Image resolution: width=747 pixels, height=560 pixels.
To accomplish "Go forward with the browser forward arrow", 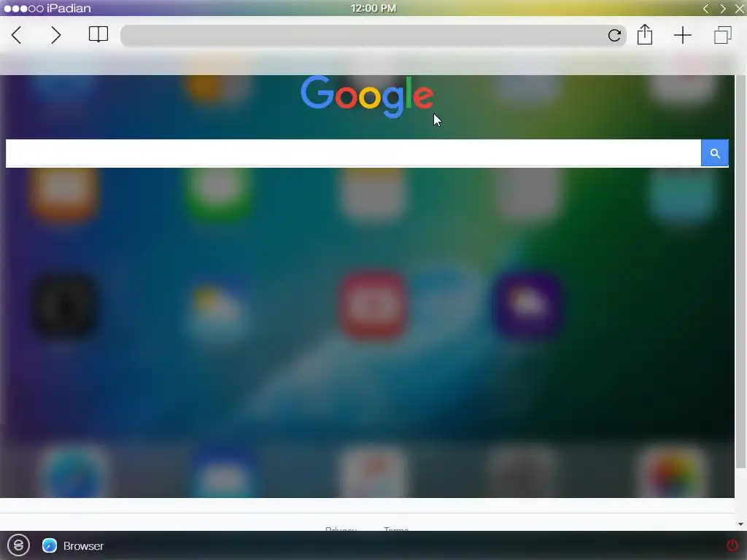I will 55,35.
